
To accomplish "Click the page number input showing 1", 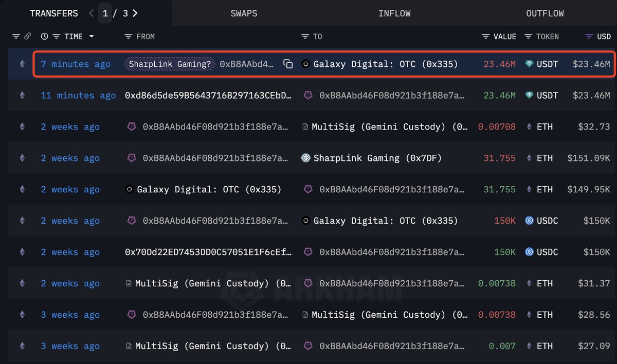I will pyautogui.click(x=105, y=13).
